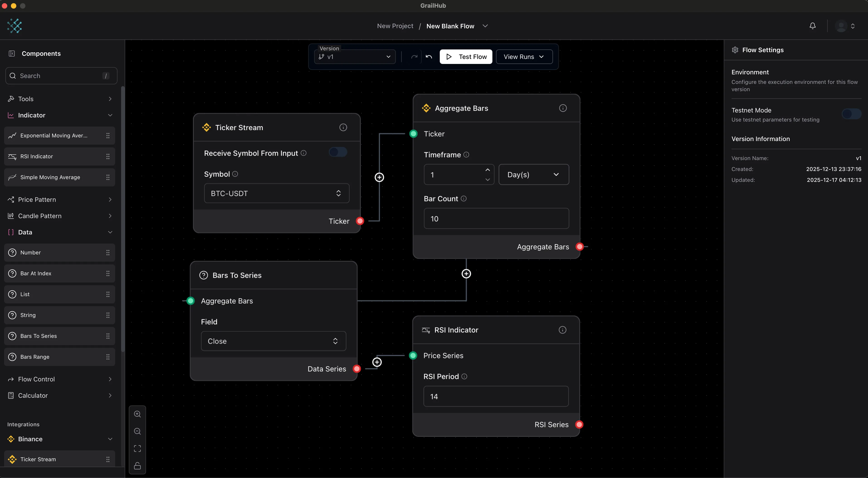The width and height of the screenshot is (868, 478).
Task: Open the v1 version dropdown
Action: click(354, 57)
